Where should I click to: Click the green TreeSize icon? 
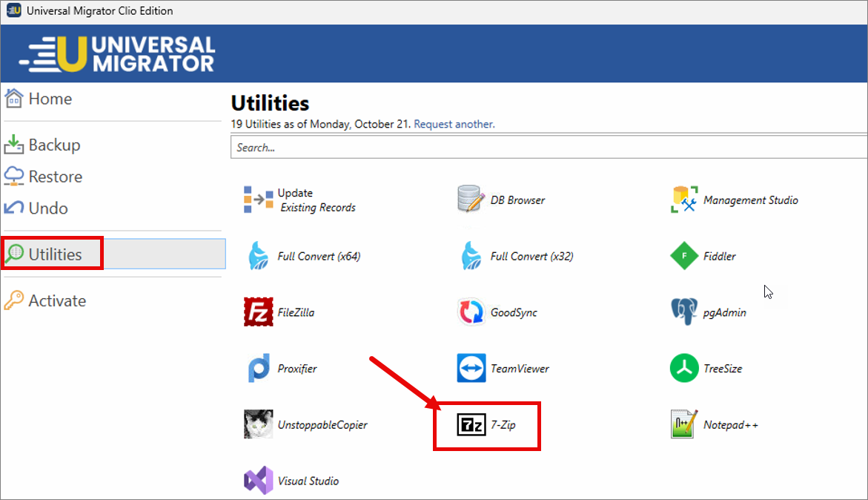click(x=684, y=368)
